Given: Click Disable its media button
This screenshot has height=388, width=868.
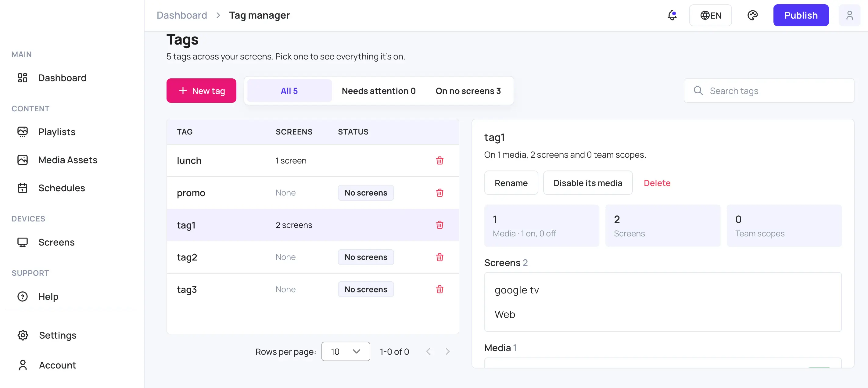Looking at the screenshot, I should tap(588, 183).
